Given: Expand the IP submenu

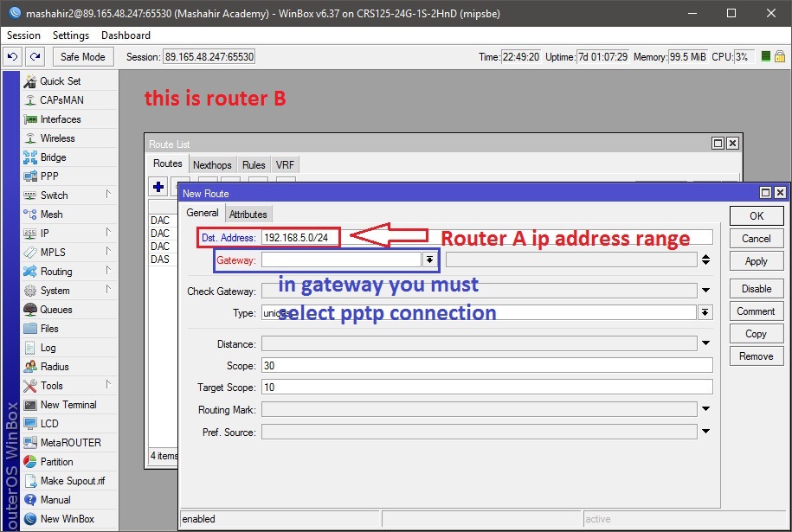Looking at the screenshot, I should [x=108, y=232].
